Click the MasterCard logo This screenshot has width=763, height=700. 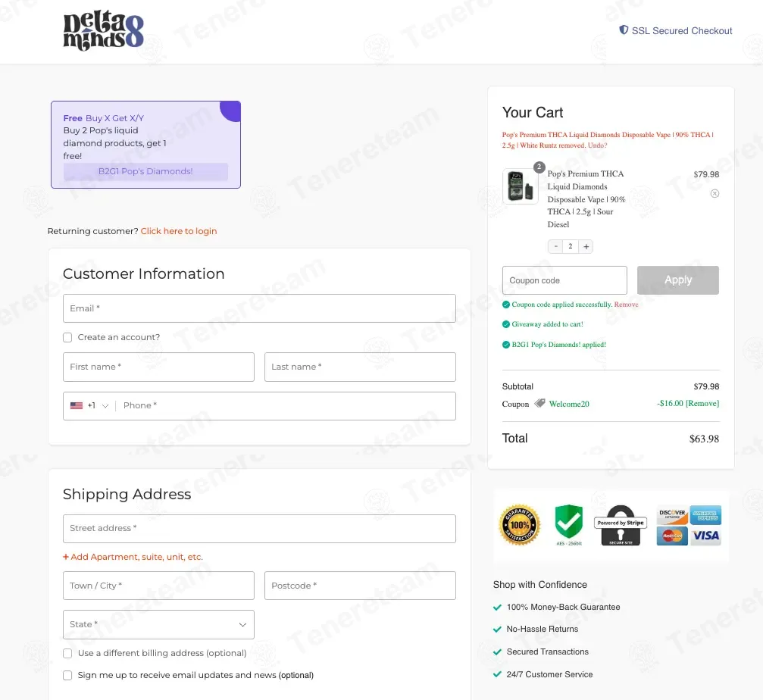point(672,536)
